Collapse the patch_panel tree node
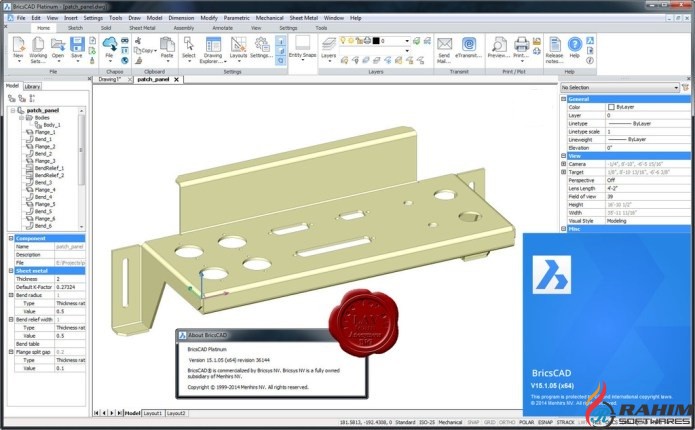695x430 pixels. pyautogui.click(x=13, y=110)
